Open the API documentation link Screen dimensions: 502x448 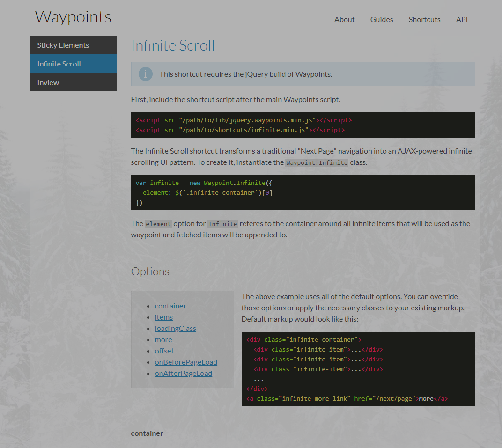pos(462,19)
